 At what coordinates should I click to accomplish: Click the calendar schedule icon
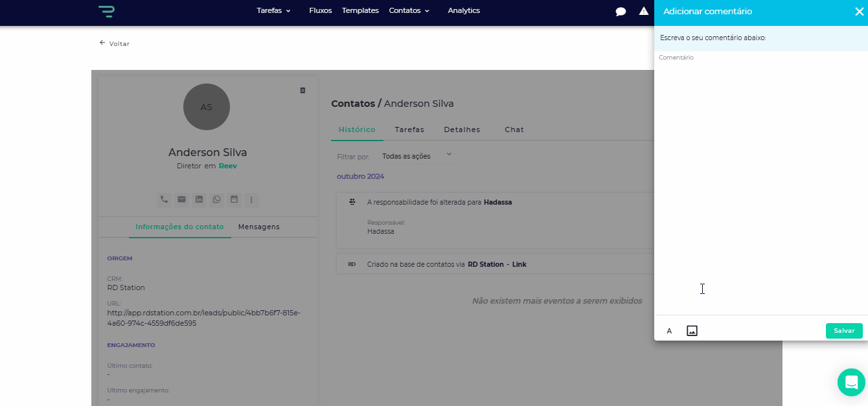pyautogui.click(x=234, y=199)
